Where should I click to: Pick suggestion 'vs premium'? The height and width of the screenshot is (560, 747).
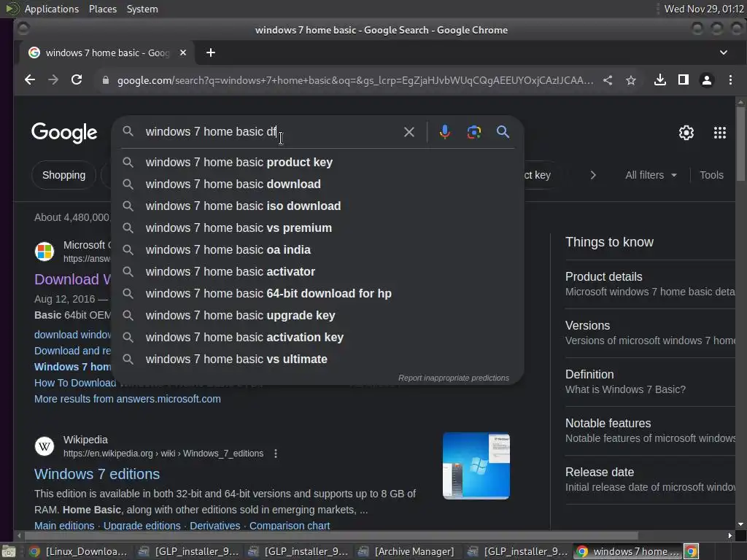point(317,228)
